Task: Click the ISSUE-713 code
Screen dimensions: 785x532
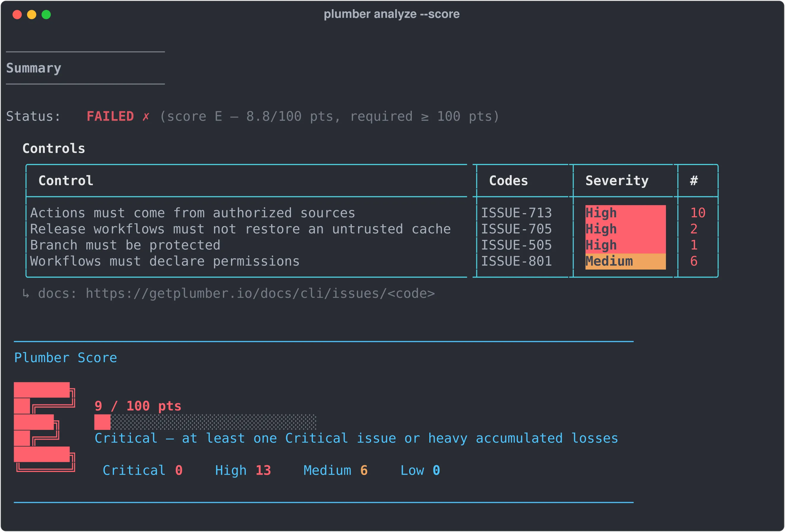Action: click(516, 213)
